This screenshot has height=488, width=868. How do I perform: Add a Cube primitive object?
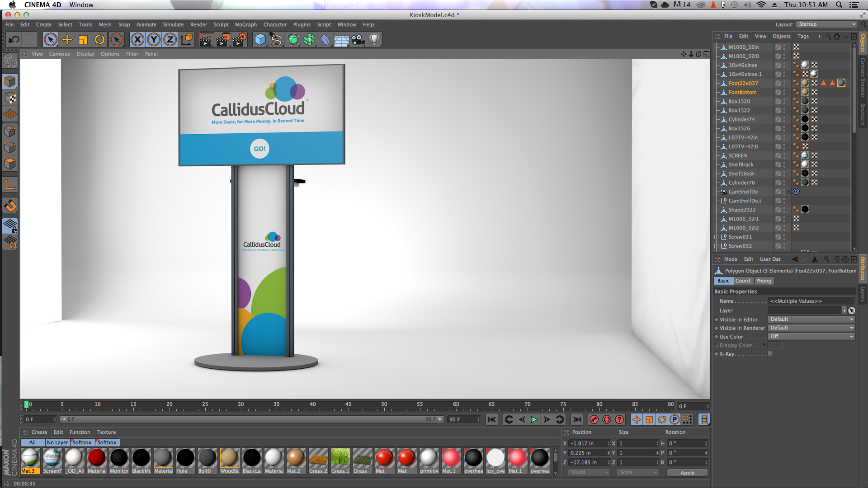[260, 40]
